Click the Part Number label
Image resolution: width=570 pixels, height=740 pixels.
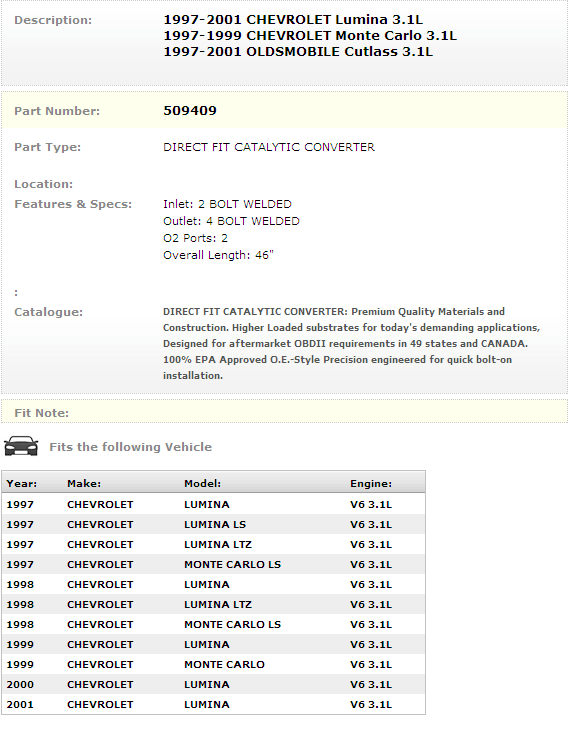click(x=57, y=111)
